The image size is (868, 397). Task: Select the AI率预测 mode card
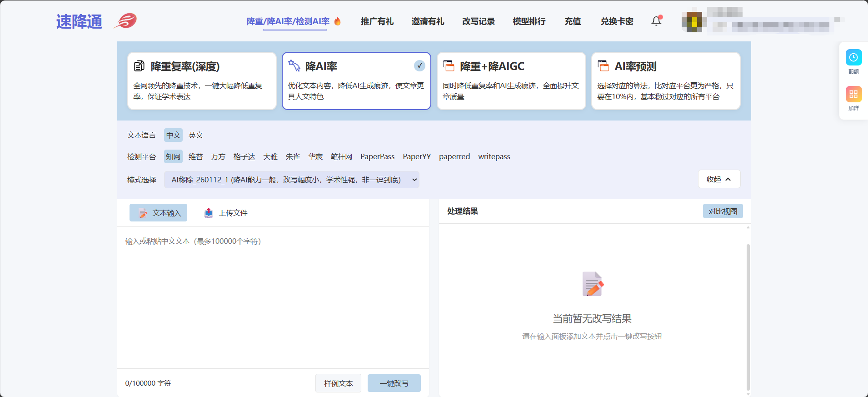[x=666, y=81]
